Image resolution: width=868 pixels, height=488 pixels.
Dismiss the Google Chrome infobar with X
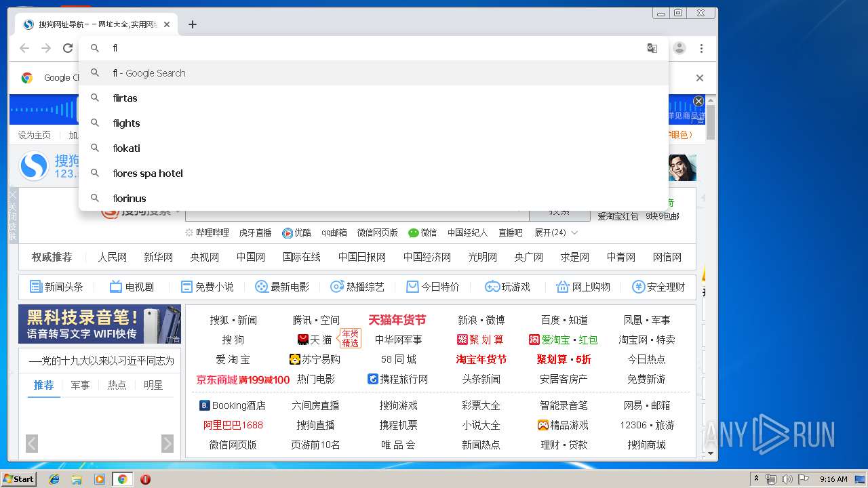[700, 78]
